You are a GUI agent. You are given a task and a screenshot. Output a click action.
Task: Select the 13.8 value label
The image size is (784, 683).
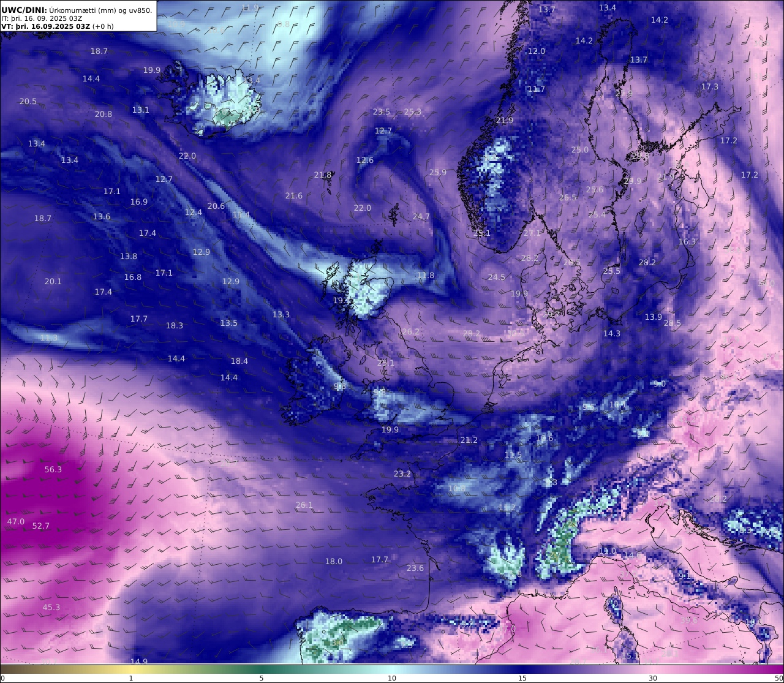[129, 257]
